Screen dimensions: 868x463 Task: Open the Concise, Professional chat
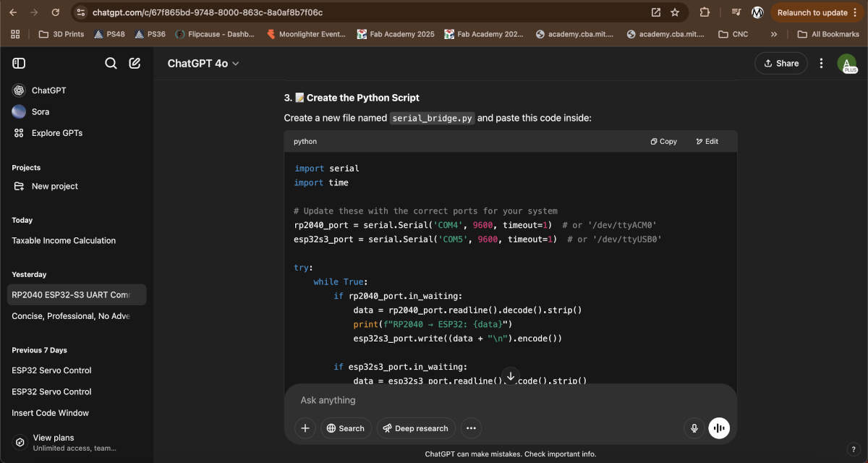[x=76, y=316]
